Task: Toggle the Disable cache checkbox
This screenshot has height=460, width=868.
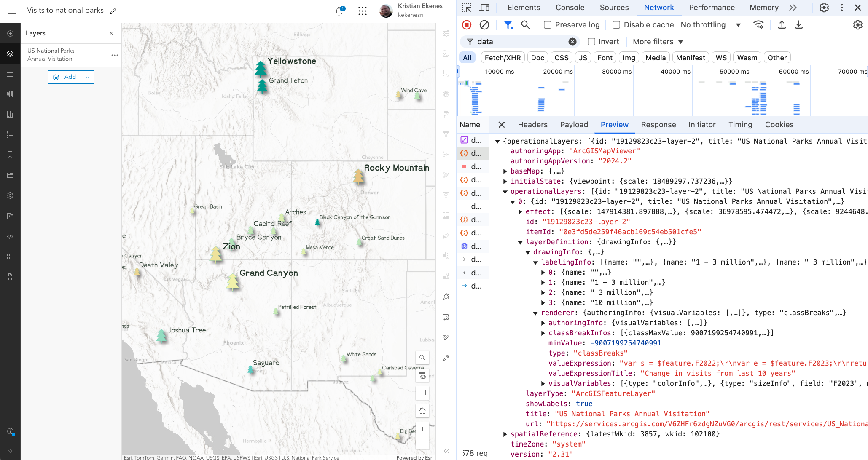Action: tap(616, 25)
